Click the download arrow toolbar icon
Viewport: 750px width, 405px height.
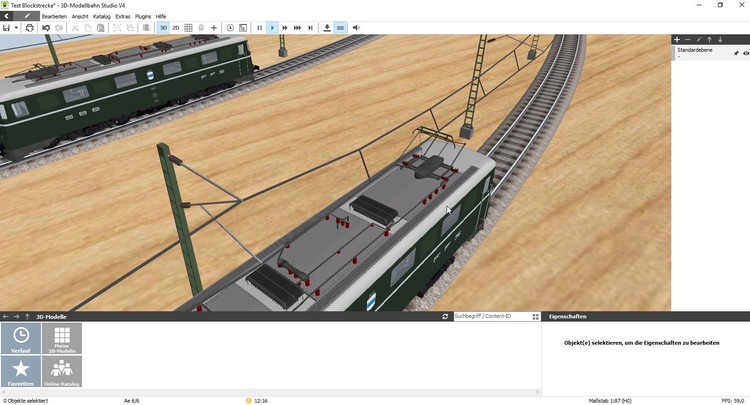327,28
